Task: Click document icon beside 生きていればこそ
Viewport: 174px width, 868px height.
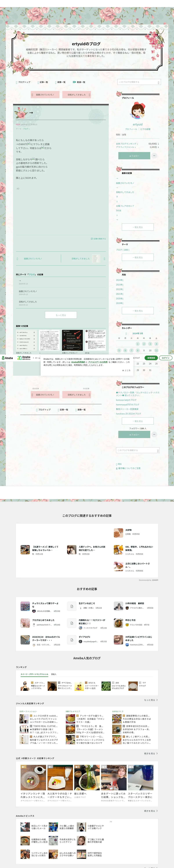Action: [72, 606]
